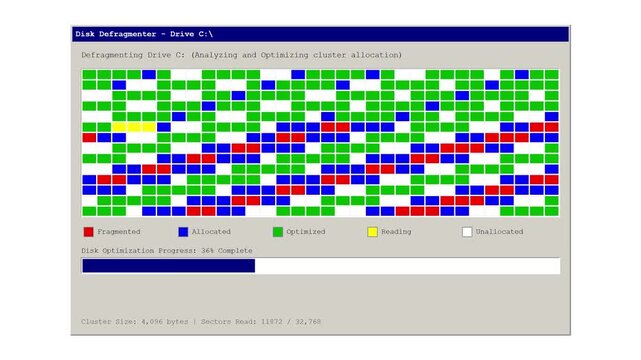The width and height of the screenshot is (641, 360).
Task: Select the "Optimized" legend label
Action: pos(306,232)
